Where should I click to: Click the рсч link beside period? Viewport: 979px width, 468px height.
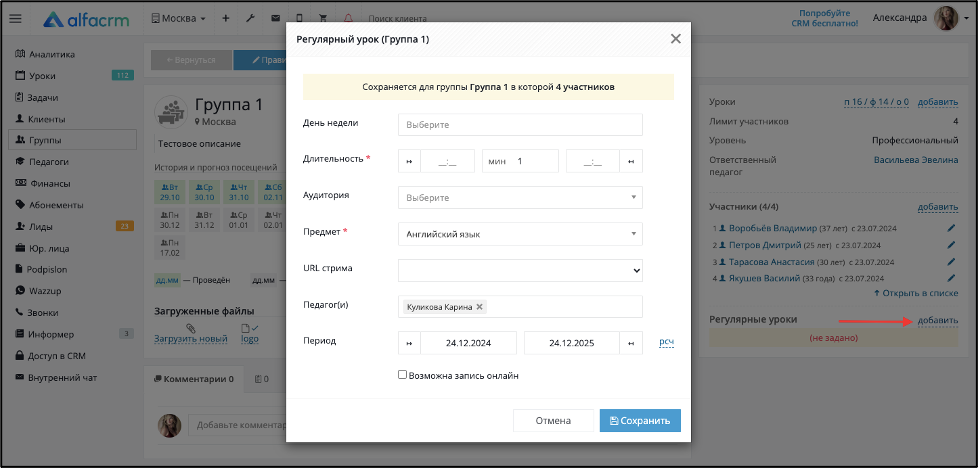(x=667, y=343)
